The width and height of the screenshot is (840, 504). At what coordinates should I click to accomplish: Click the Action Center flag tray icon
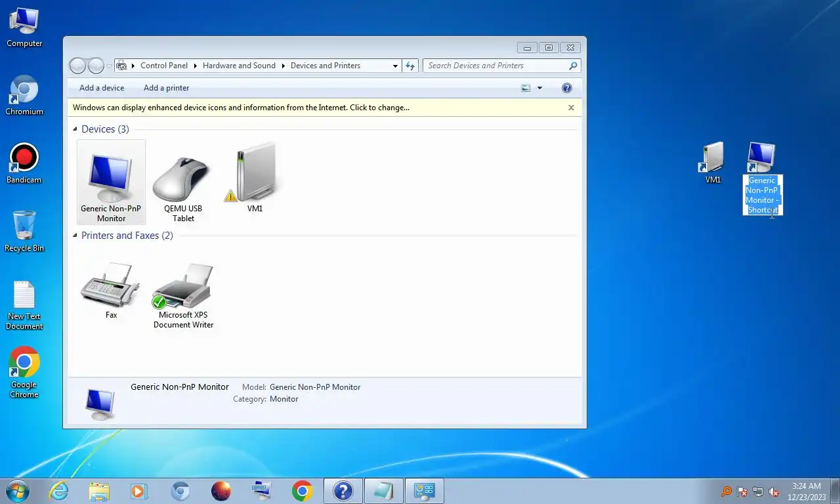742,492
